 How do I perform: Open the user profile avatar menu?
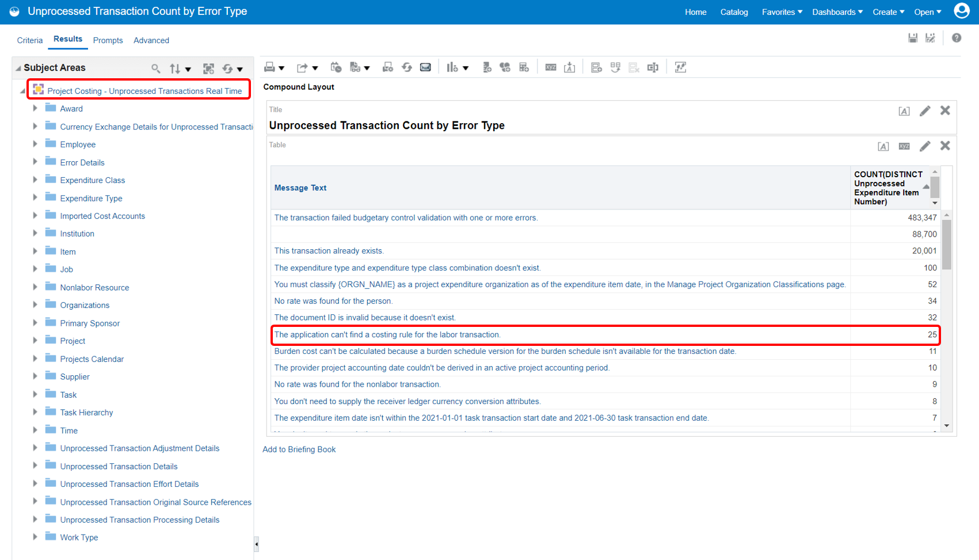pyautogui.click(x=962, y=11)
